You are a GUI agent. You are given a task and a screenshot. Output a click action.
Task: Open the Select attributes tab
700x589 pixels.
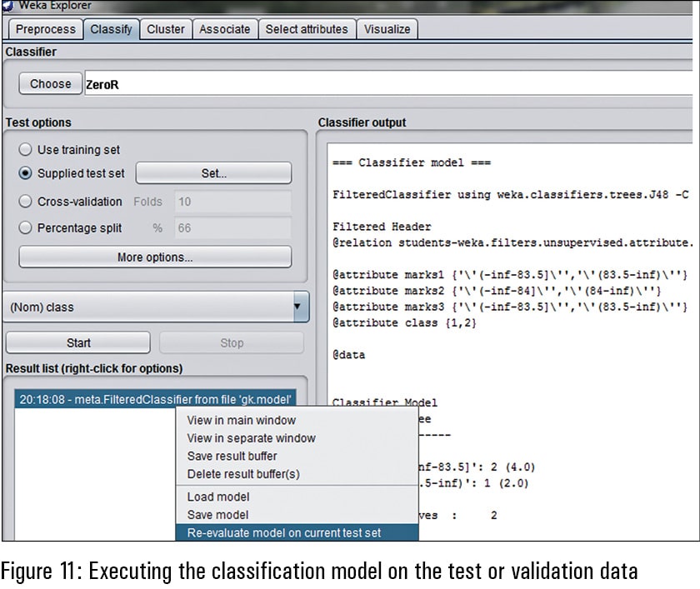tap(306, 29)
